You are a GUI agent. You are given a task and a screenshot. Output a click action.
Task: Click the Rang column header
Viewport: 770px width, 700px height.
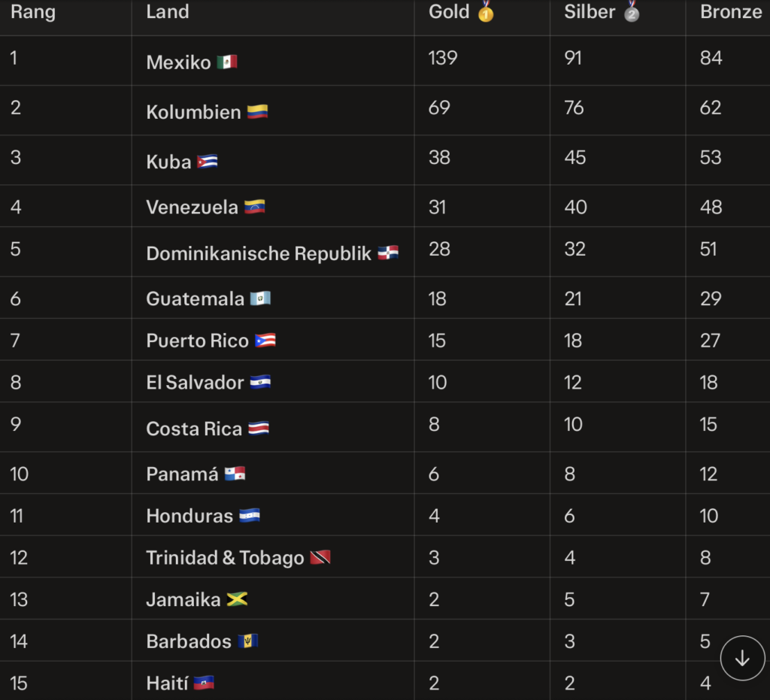click(x=33, y=12)
